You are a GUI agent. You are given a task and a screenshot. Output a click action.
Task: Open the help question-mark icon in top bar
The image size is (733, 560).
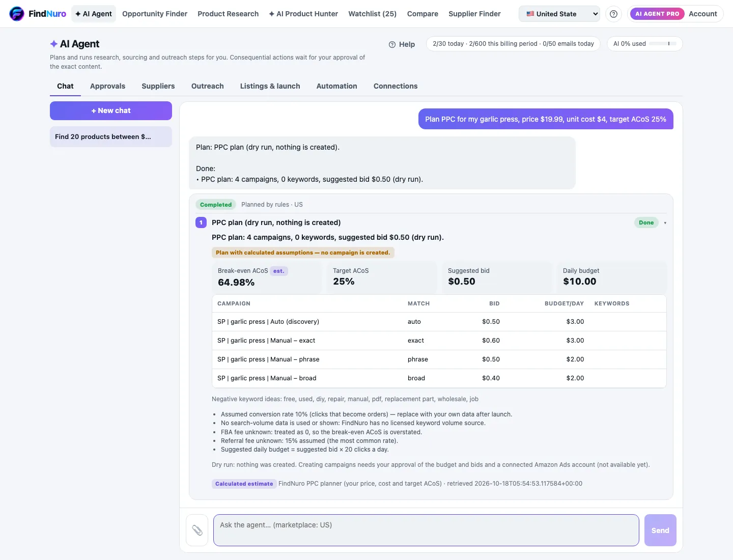613,14
